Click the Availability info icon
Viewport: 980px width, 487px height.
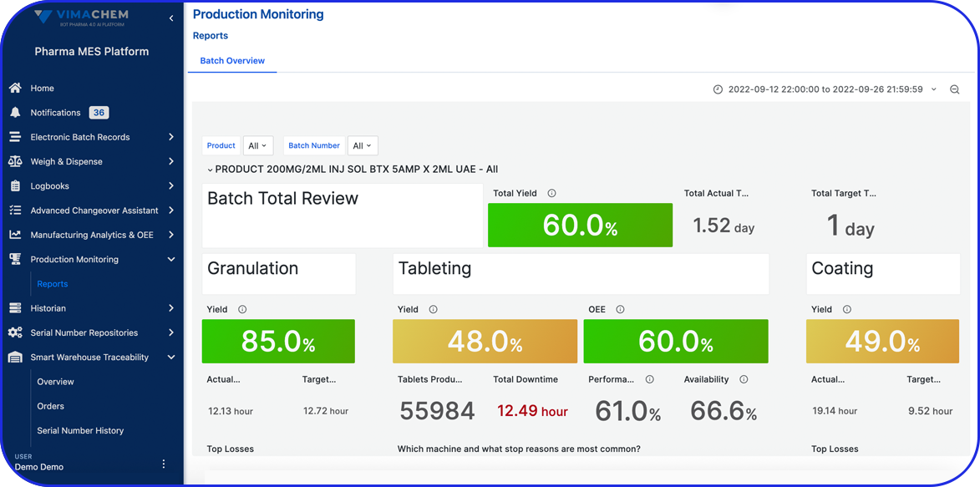[x=744, y=379]
